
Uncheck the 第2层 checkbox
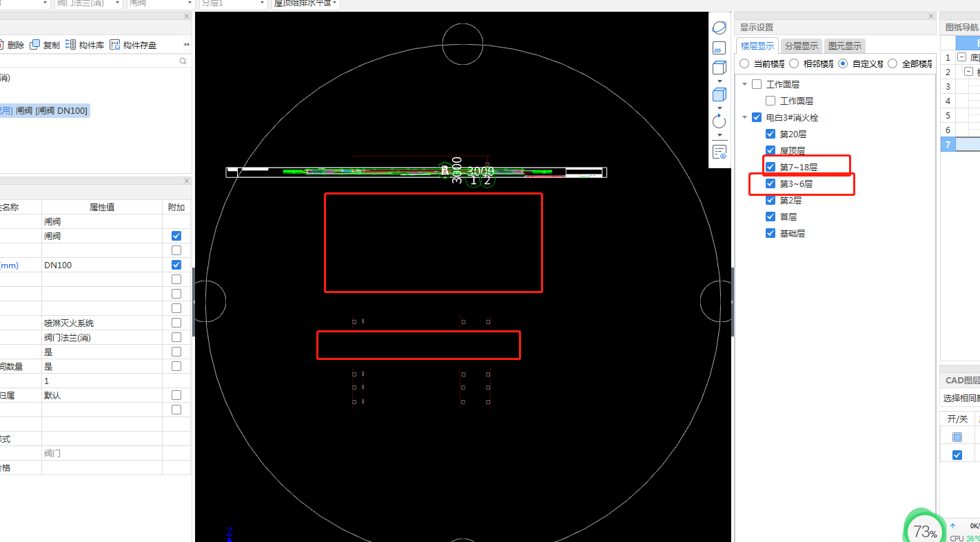[770, 200]
